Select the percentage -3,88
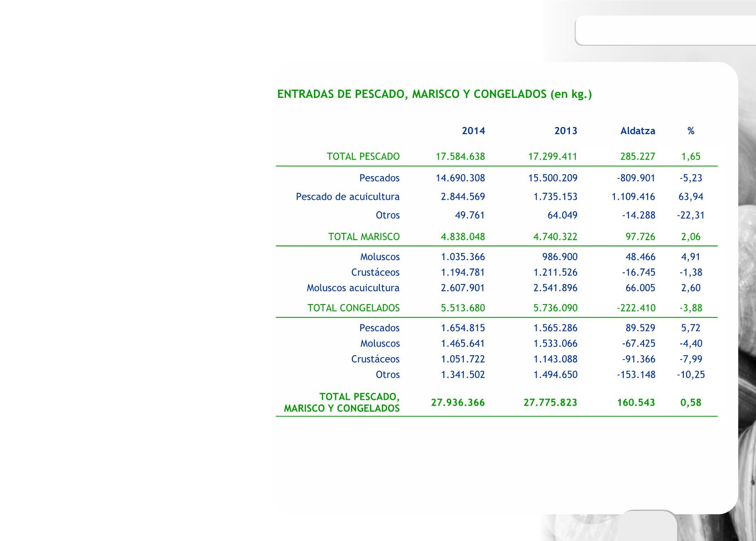The width and height of the screenshot is (756, 541). (x=691, y=308)
